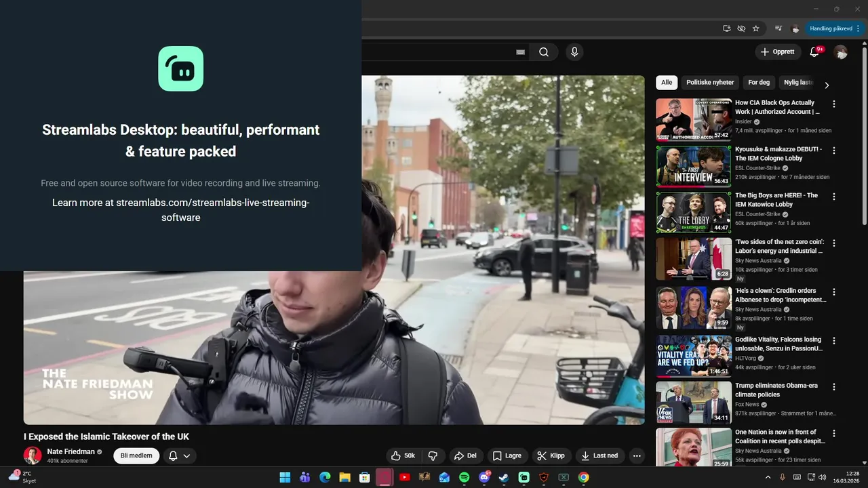The height and width of the screenshot is (488, 868).
Task: Select the Alle filter chip
Action: click(667, 83)
